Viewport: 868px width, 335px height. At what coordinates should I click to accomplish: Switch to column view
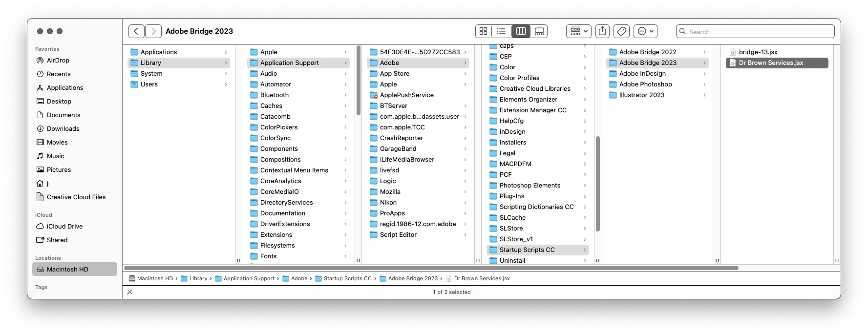pyautogui.click(x=521, y=31)
